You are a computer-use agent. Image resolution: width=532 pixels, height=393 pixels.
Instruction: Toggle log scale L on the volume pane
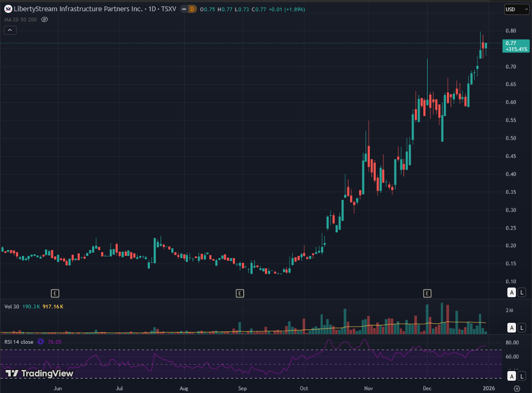522,328
